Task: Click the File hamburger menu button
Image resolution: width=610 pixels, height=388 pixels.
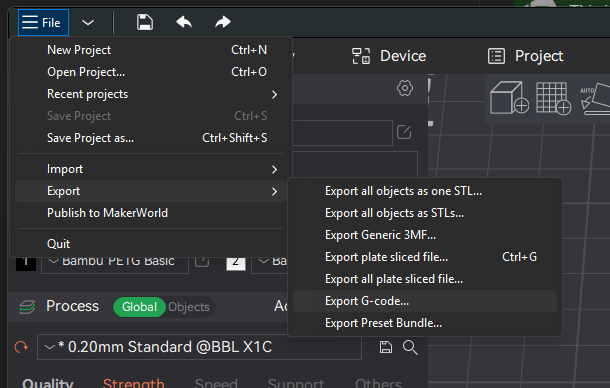Action: pos(43,23)
